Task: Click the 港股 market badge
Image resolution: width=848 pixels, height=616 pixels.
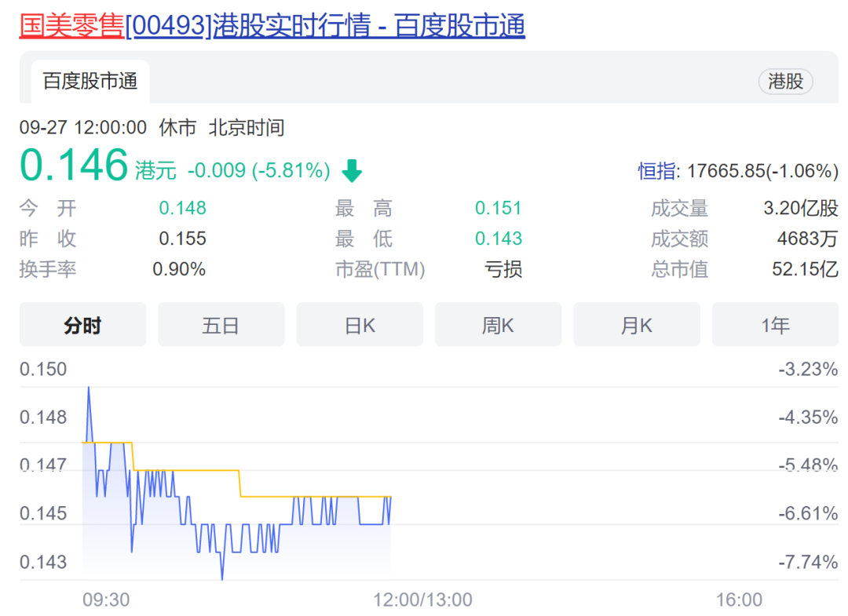Action: (785, 81)
